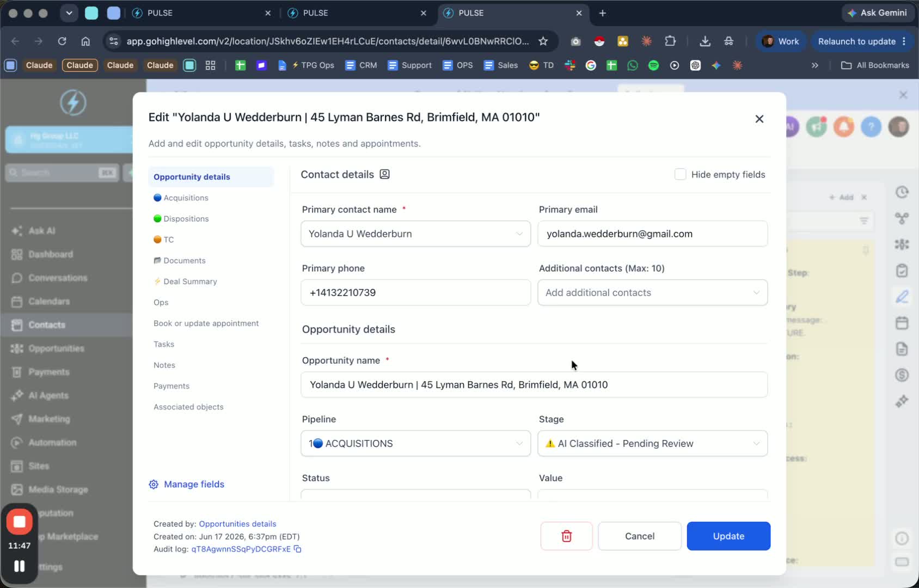Copy the audit log ID icon
The image size is (919, 588).
(298, 549)
